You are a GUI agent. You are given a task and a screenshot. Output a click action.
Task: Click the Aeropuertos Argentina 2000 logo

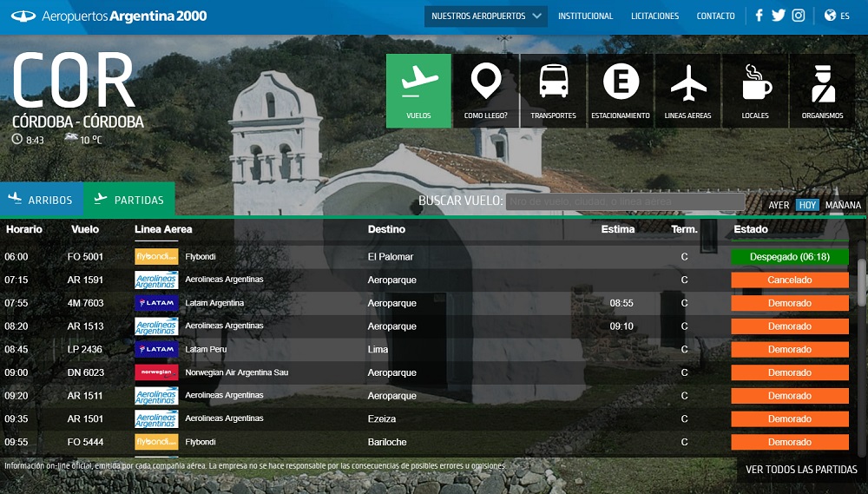pyautogui.click(x=109, y=16)
